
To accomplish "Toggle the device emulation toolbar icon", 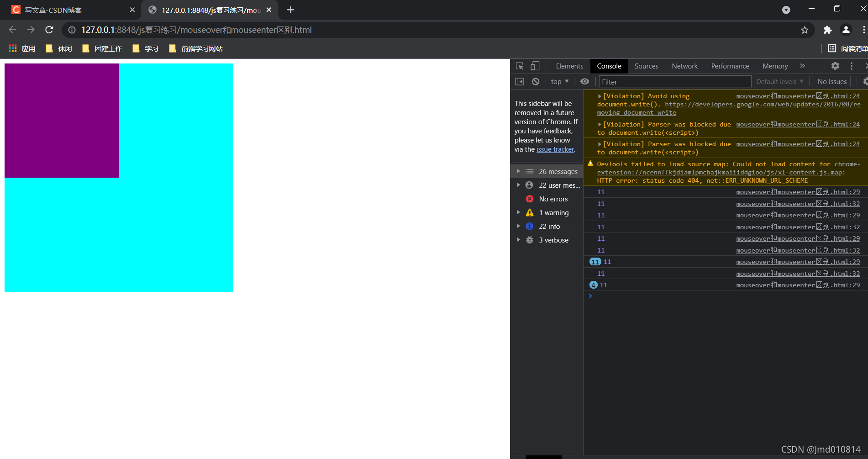I will (x=535, y=66).
